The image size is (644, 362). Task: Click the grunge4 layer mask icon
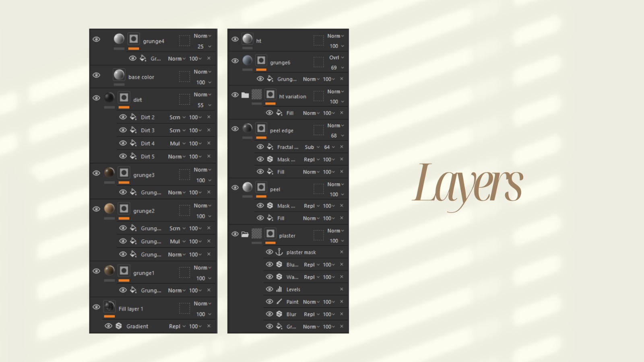pos(133,39)
